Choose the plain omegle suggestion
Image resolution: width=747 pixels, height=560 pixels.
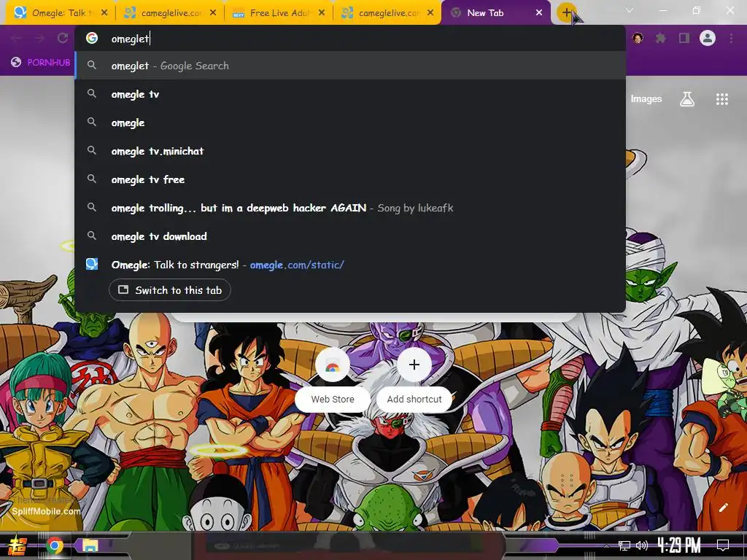point(350,122)
